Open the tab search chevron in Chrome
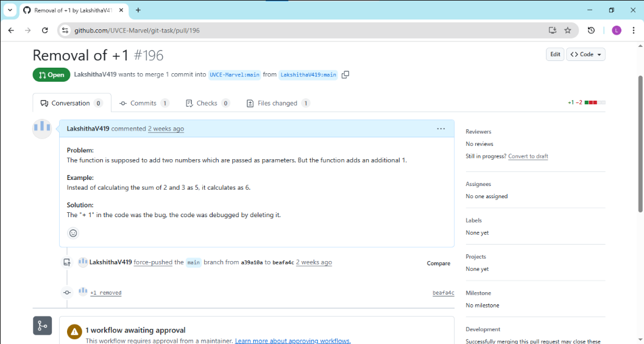 [x=10, y=10]
